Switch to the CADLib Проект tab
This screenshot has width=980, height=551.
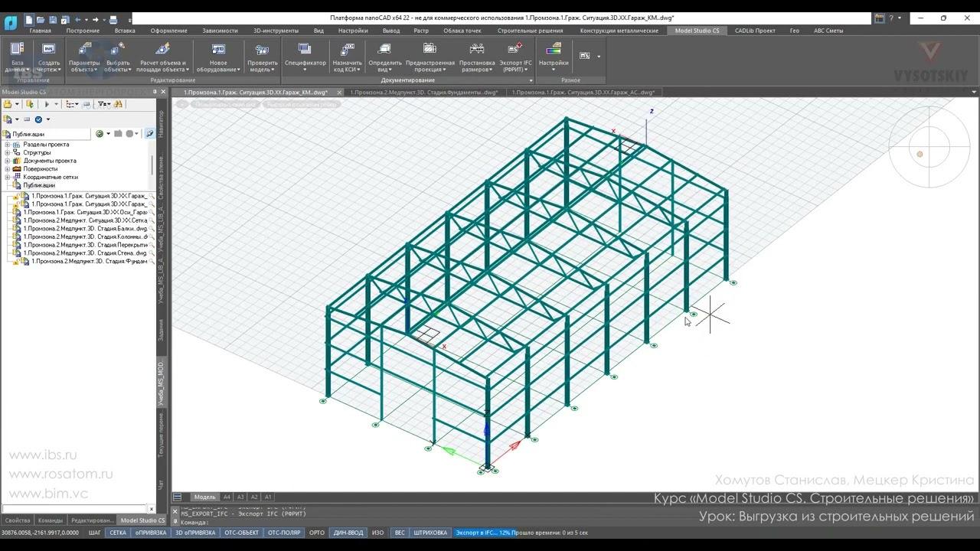click(755, 31)
